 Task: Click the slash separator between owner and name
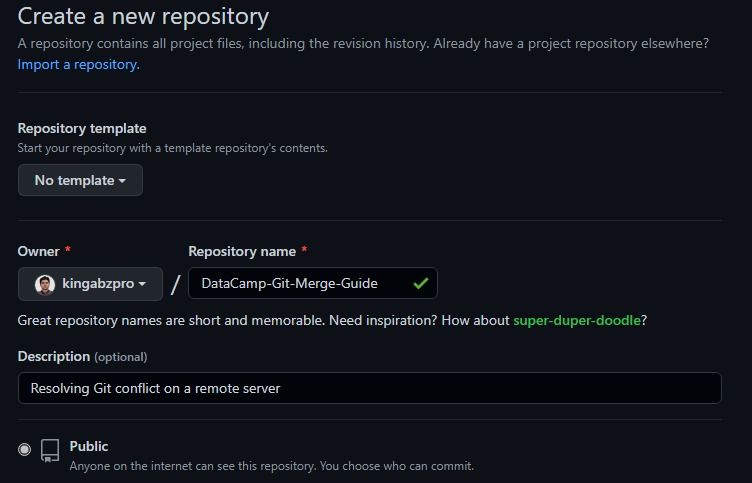click(x=176, y=284)
